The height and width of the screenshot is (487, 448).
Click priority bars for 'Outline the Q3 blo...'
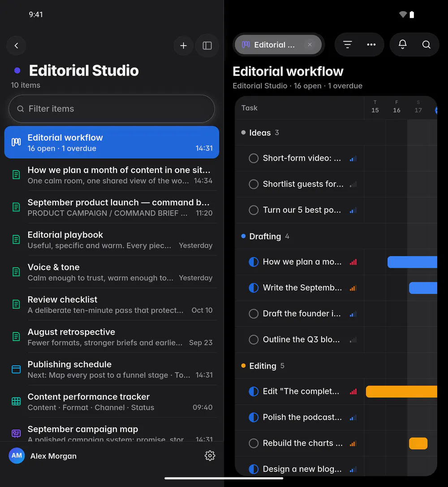click(353, 340)
